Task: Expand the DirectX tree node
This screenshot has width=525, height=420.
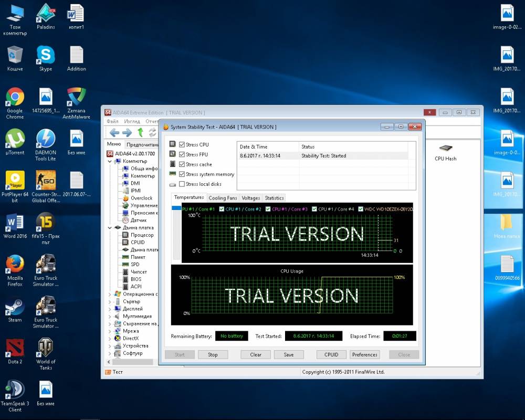Action: point(110,338)
